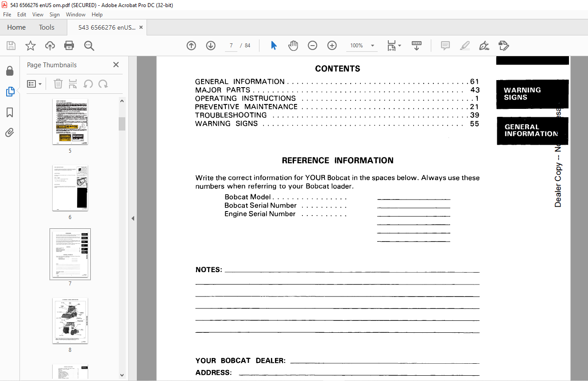Screen dimensions: 588x381
Task: Select page 7 thumbnail
Action: [70, 254]
